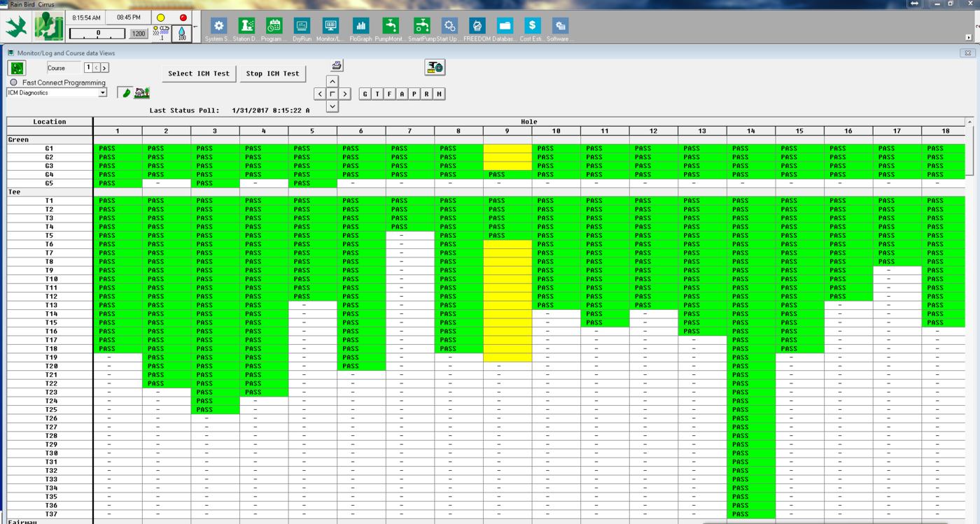Toggle the yellow indicator light button
980x524 pixels.
point(161,17)
